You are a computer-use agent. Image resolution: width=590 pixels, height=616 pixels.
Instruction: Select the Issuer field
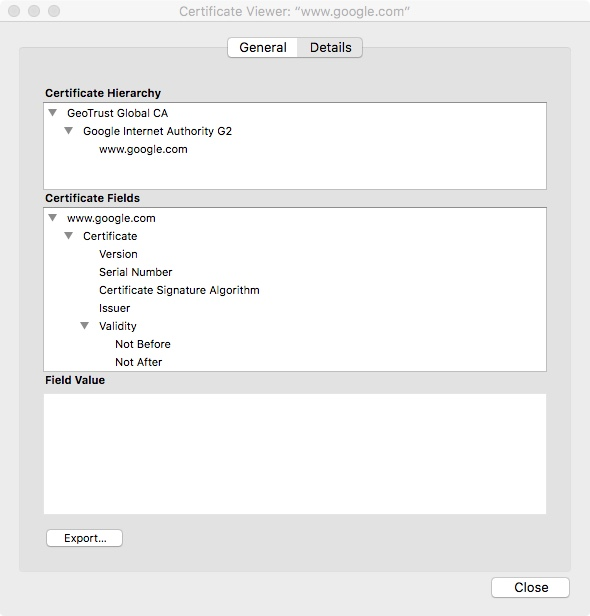click(114, 308)
